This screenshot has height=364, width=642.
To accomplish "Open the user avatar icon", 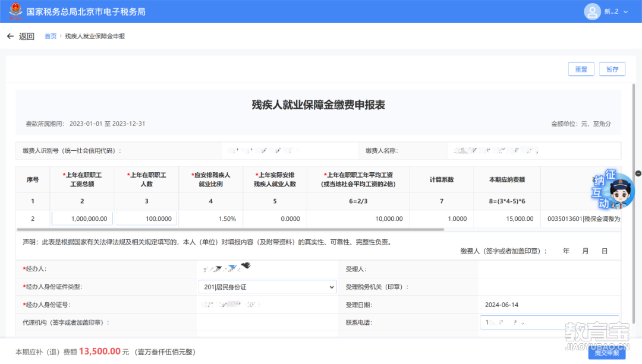I will coord(592,11).
